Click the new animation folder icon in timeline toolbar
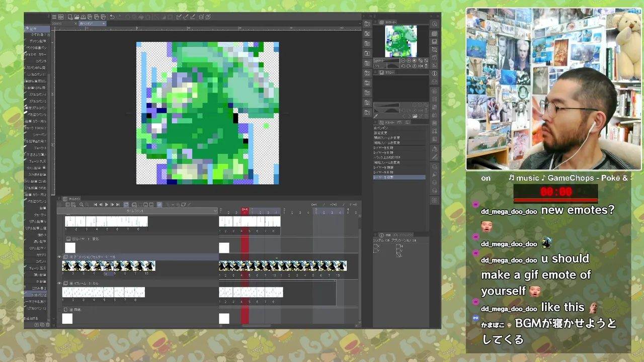The height and width of the screenshot is (362, 644). click(x=134, y=205)
